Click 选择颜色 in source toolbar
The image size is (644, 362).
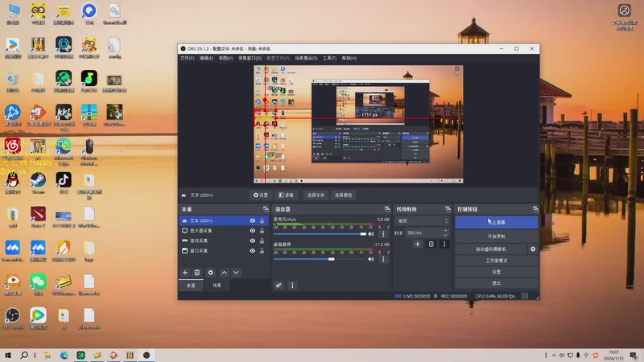(x=344, y=195)
